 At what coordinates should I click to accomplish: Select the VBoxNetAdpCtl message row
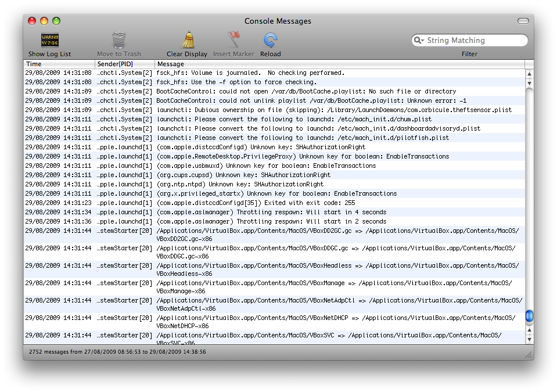pyautogui.click(x=274, y=304)
